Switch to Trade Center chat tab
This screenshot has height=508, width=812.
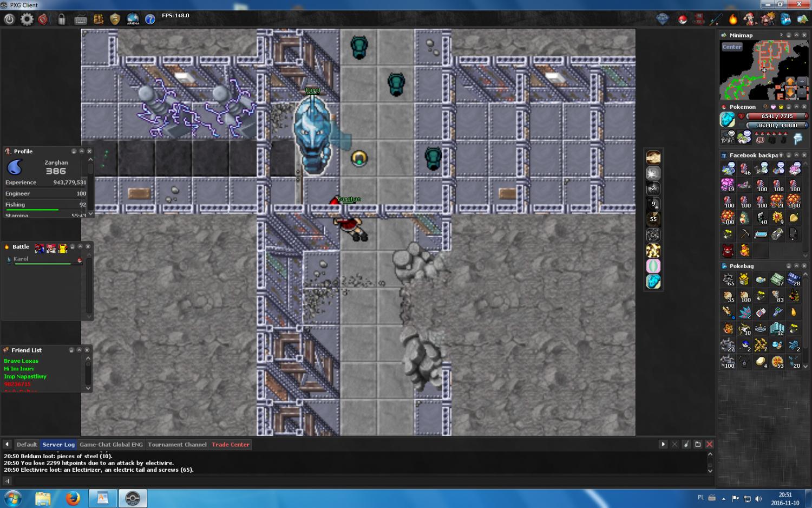[230, 445]
